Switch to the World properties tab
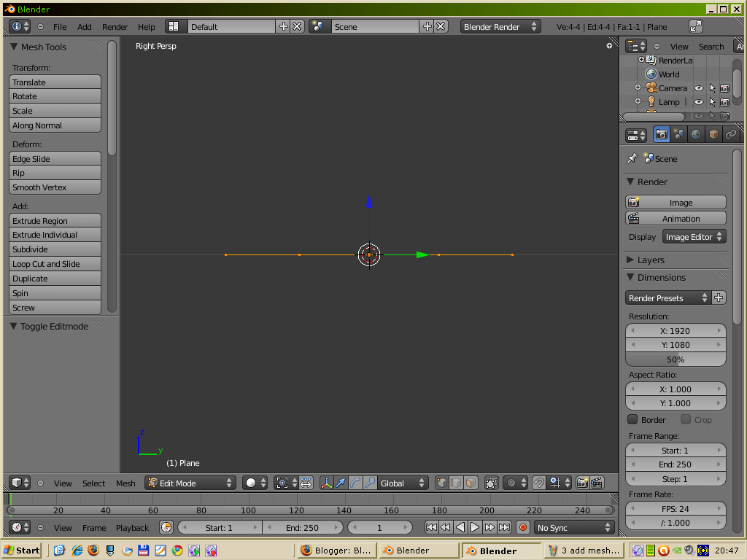The height and width of the screenshot is (560, 747). (x=696, y=134)
